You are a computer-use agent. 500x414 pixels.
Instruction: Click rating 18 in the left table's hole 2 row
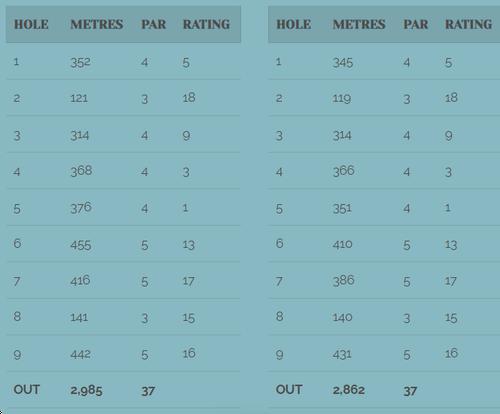(x=189, y=98)
